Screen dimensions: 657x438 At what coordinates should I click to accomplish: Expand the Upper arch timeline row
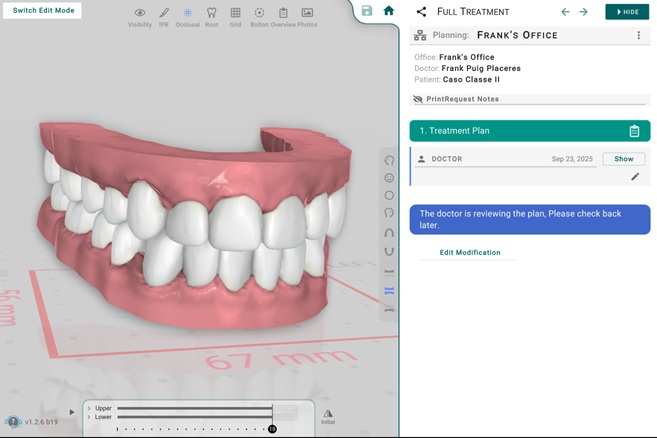(x=89, y=408)
